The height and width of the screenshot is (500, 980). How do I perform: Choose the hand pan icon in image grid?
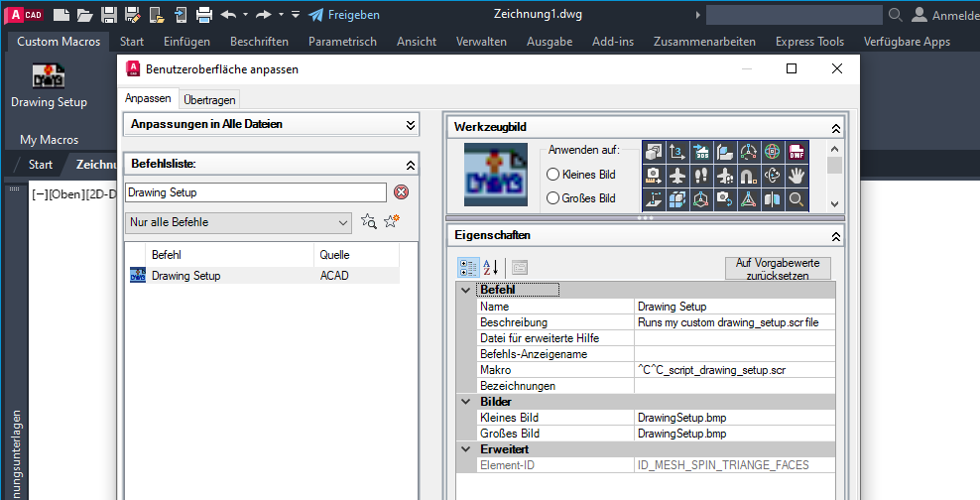pyautogui.click(x=796, y=176)
